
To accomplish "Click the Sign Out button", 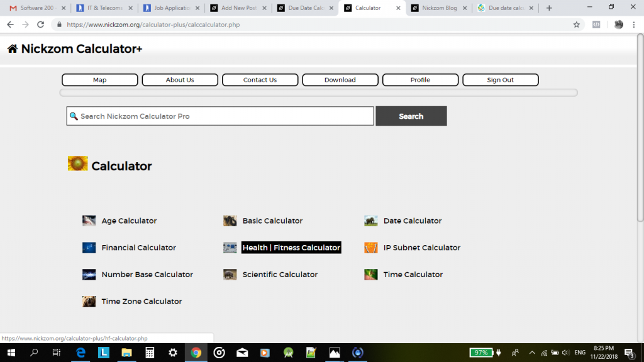I will [500, 80].
